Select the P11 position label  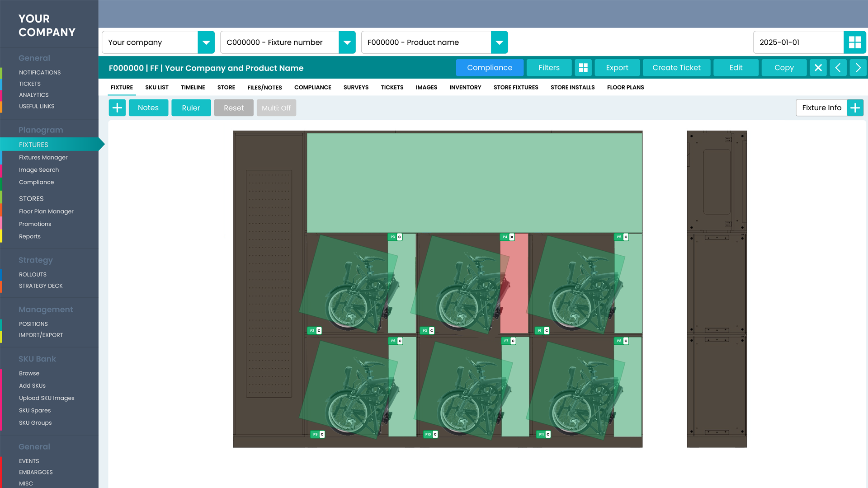pyautogui.click(x=541, y=434)
